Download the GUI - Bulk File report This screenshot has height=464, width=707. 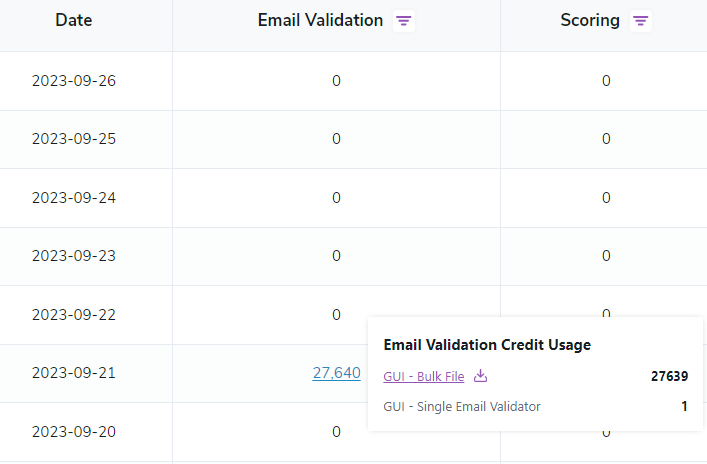tap(480, 376)
